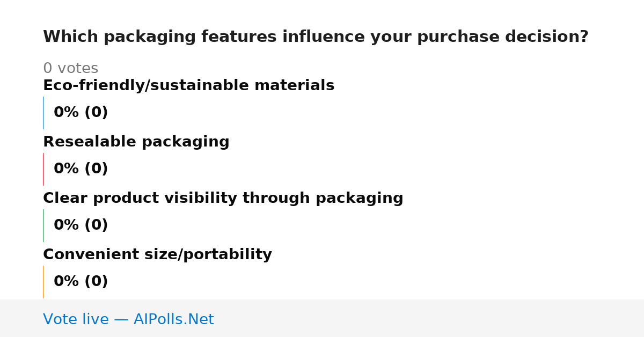Click the Clear visibility 0% (0) result
Image resolution: width=644 pixels, height=337 pixels.
tap(80, 225)
